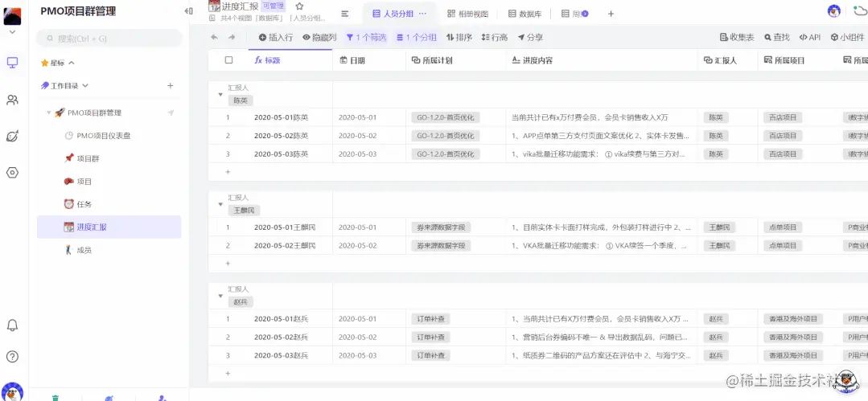
Task: Open the 1 个分组 grouping
Action: [x=417, y=37]
